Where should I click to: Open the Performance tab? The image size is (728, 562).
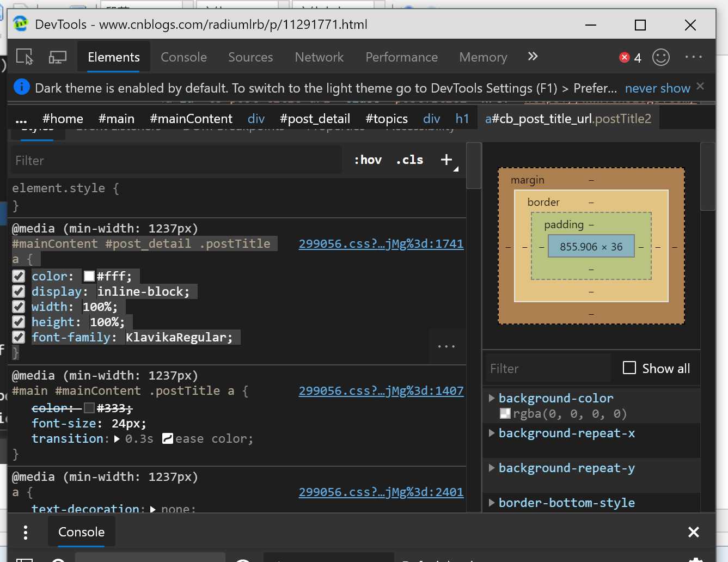[x=402, y=57]
